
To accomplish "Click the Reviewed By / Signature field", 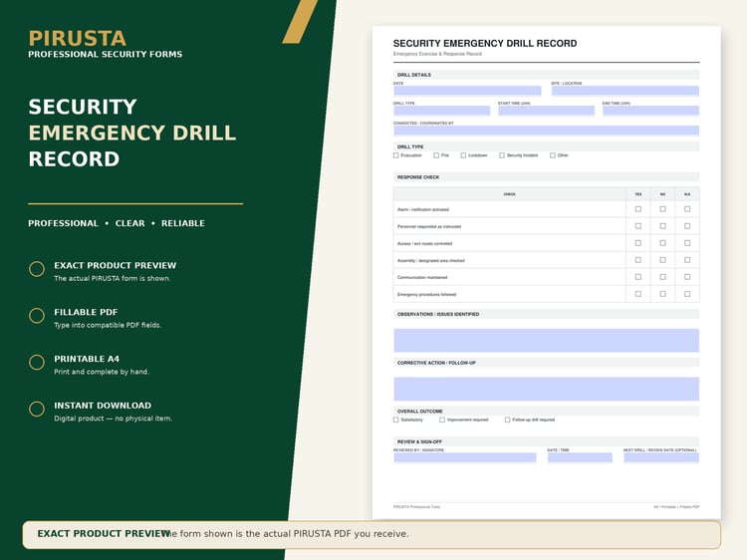I will (465, 458).
